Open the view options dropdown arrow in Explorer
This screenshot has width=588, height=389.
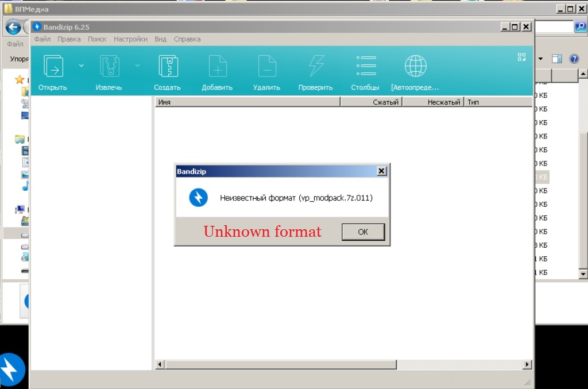point(540,59)
